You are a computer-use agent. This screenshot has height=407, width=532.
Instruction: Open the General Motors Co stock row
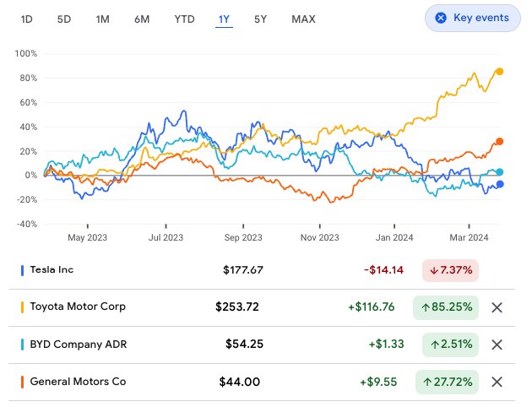point(262,382)
